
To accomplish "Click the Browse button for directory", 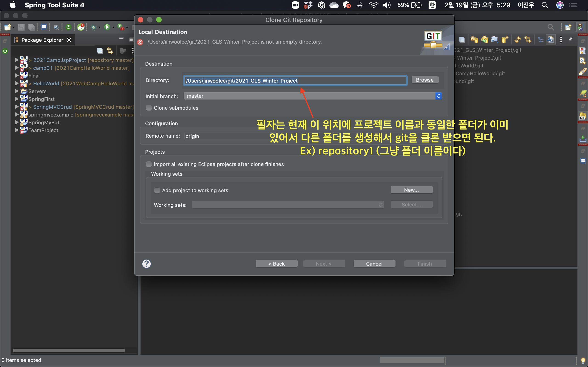I will [424, 80].
